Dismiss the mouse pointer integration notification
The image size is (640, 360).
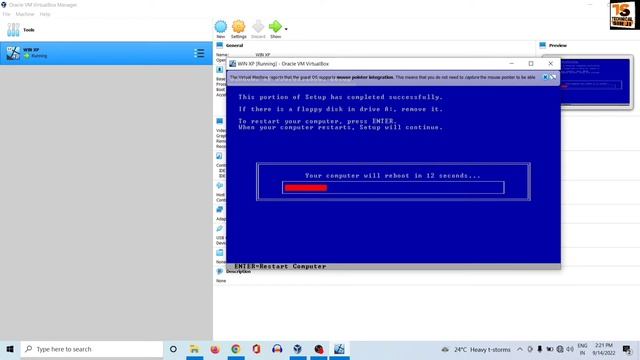(x=545, y=77)
